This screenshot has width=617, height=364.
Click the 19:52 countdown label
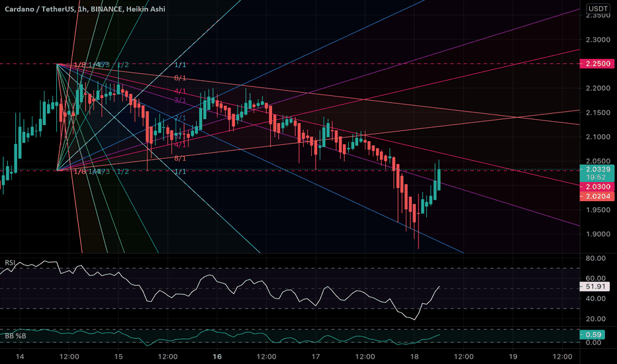pyautogui.click(x=597, y=177)
